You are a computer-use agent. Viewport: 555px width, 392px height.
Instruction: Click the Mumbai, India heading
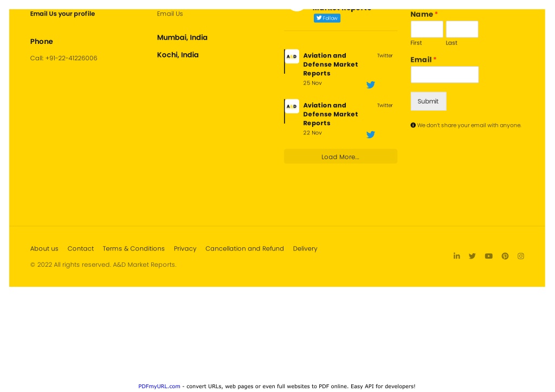click(182, 37)
